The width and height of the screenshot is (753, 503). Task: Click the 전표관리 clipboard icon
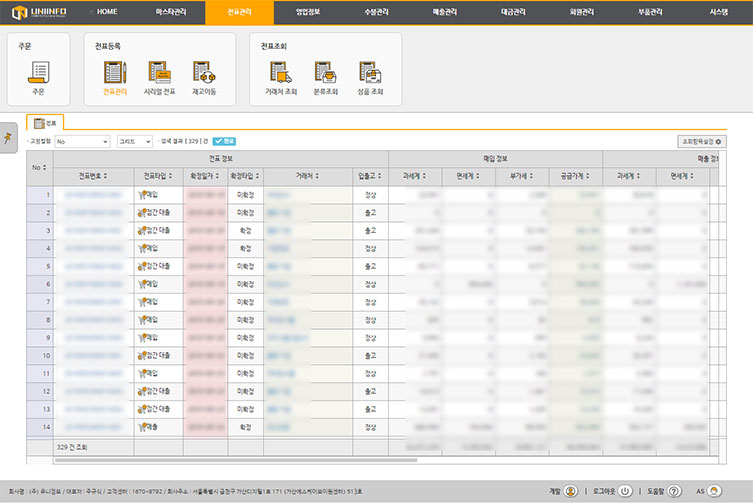coord(115,73)
